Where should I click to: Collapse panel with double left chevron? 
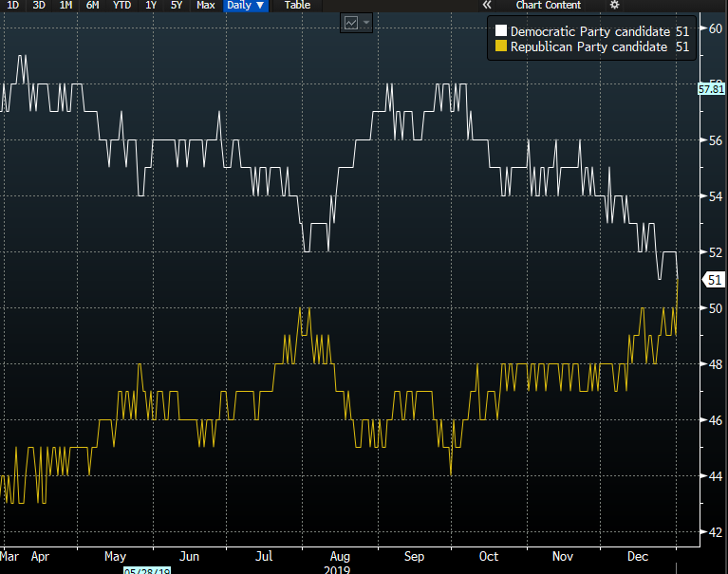487,6
